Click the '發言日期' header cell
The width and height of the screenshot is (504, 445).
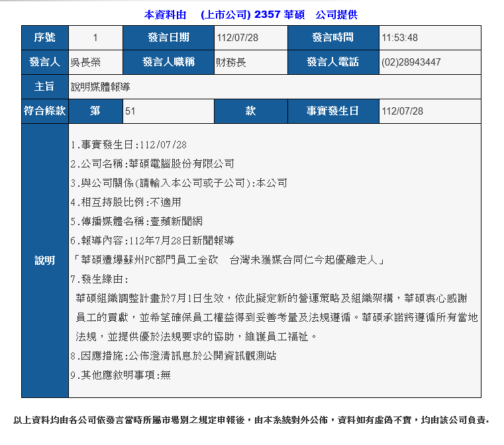click(168, 38)
